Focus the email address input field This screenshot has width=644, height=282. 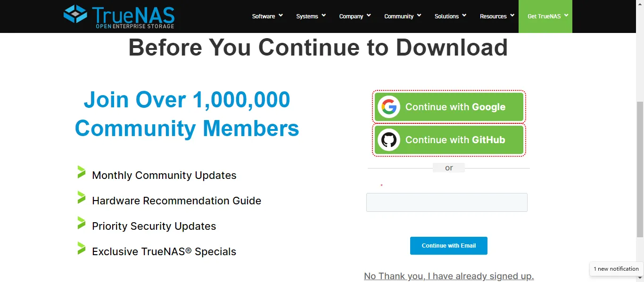click(x=446, y=202)
